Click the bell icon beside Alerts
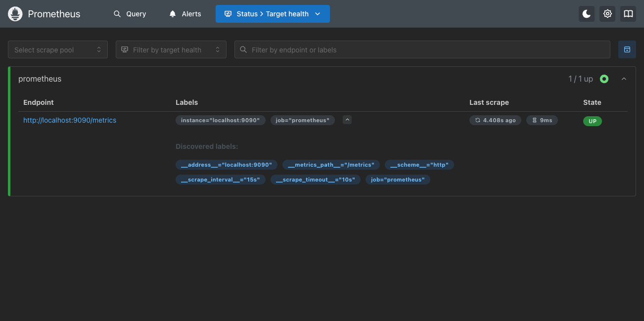 pyautogui.click(x=172, y=13)
